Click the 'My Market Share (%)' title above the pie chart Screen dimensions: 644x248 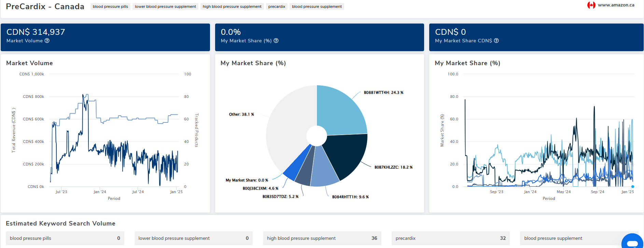point(253,63)
